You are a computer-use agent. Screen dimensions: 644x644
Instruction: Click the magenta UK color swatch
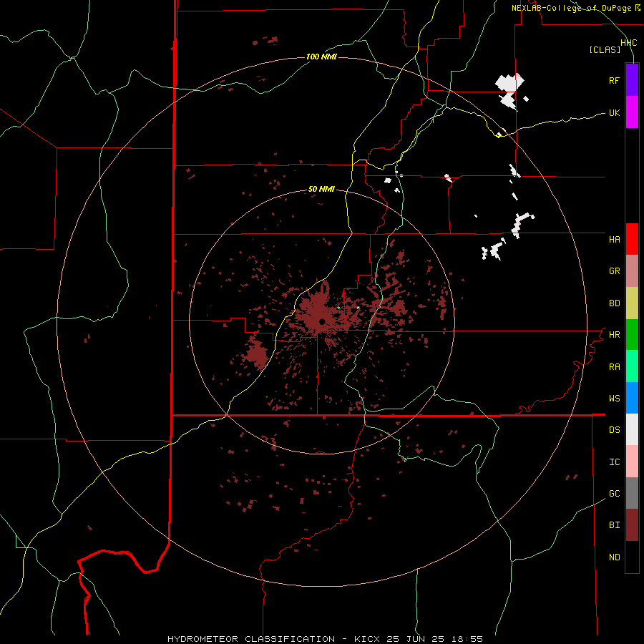click(x=632, y=112)
